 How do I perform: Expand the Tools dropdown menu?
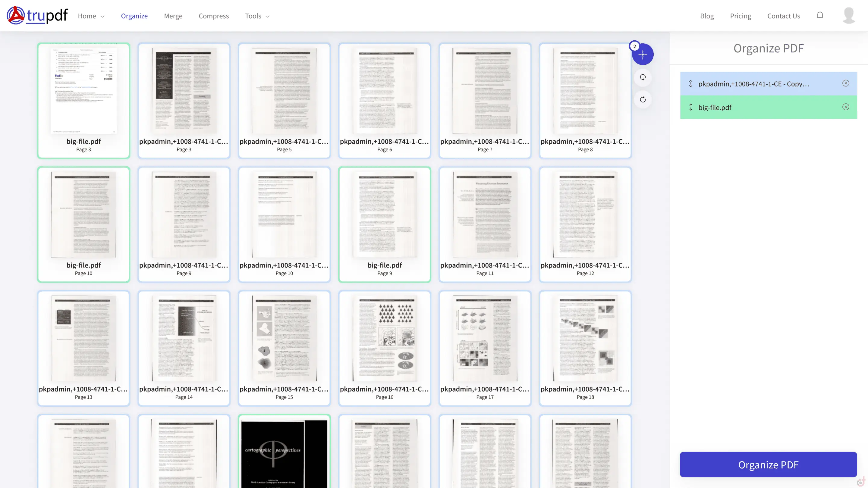pyautogui.click(x=257, y=16)
